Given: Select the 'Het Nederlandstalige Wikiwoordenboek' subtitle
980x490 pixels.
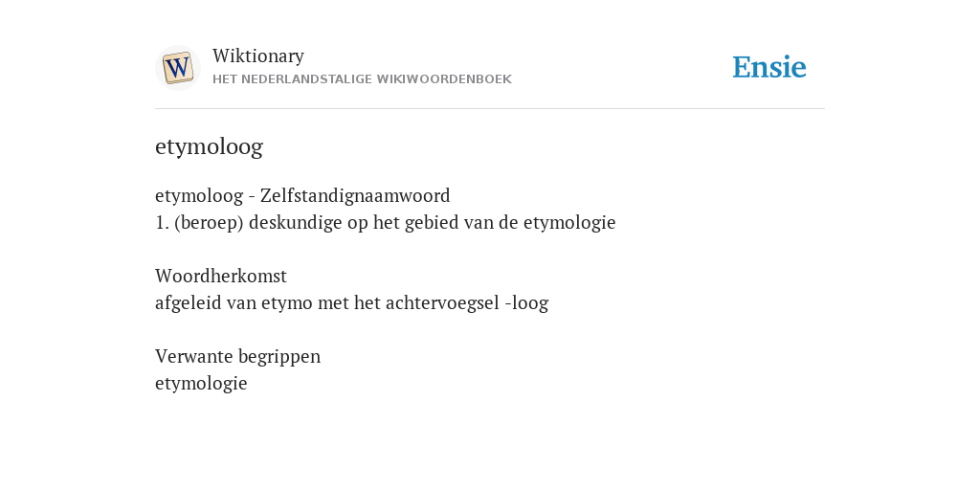Looking at the screenshot, I should 362,79.
